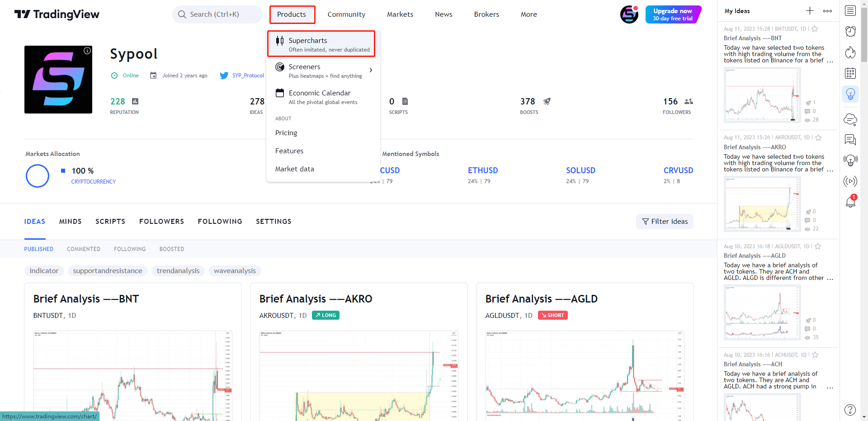Click the supportandresistance tag chip

click(108, 271)
